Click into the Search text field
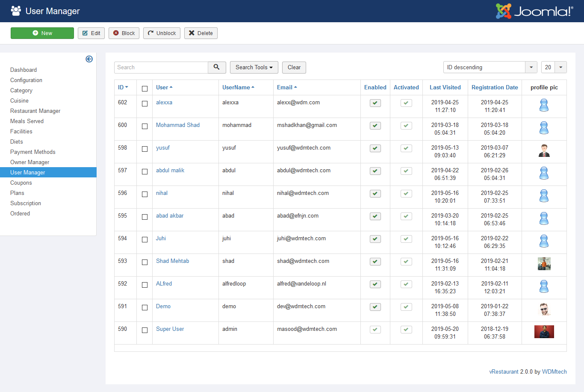 point(161,68)
